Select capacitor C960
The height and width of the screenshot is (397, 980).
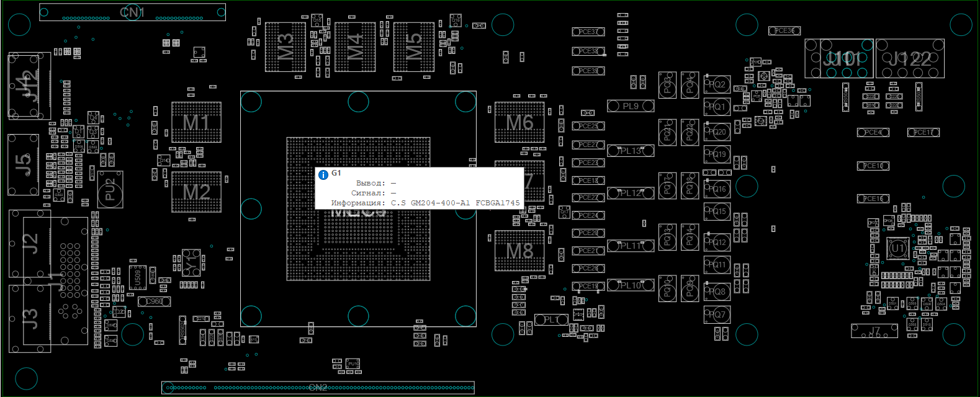pos(154,301)
